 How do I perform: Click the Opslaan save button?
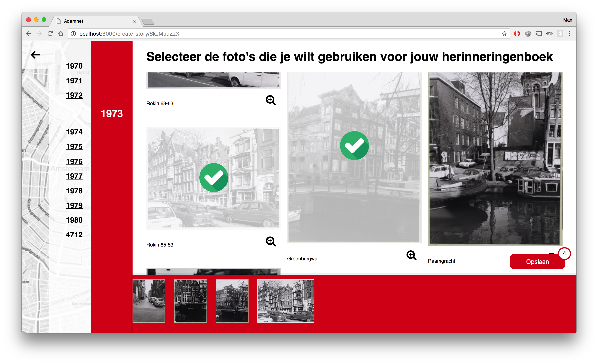pyautogui.click(x=537, y=262)
